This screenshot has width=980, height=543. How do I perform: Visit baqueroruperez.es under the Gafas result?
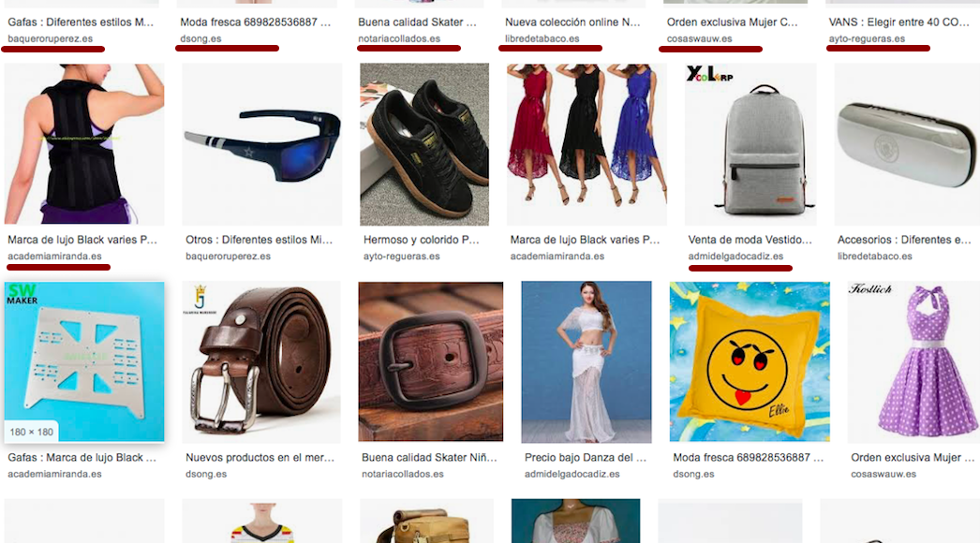click(50, 38)
